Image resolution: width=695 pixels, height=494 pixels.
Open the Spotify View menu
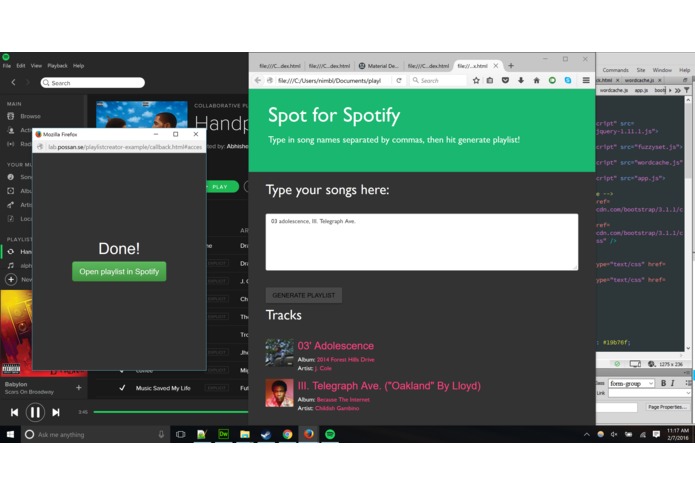(36, 66)
